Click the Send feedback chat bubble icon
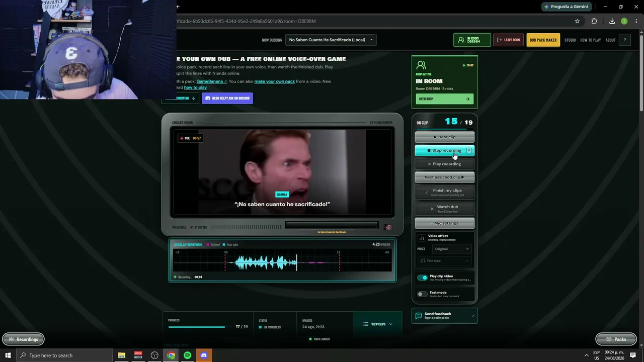The image size is (644, 362). (x=419, y=316)
